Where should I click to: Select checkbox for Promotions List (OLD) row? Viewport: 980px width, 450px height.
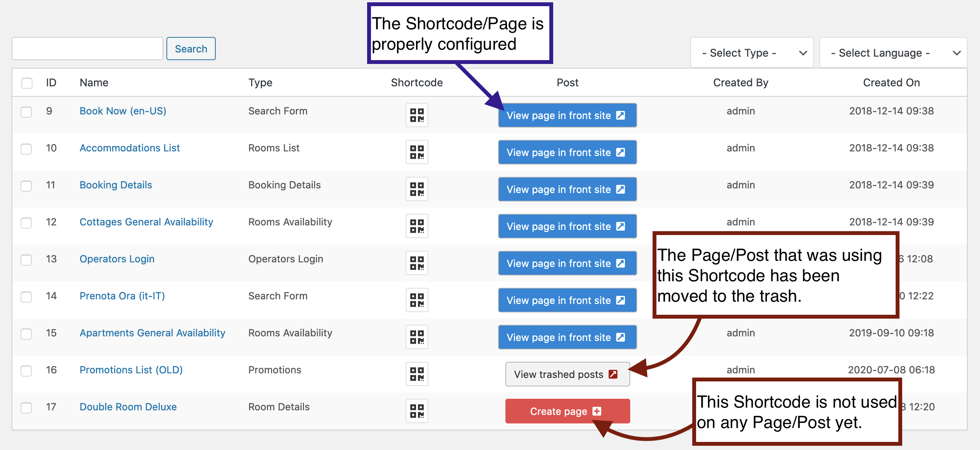(26, 371)
